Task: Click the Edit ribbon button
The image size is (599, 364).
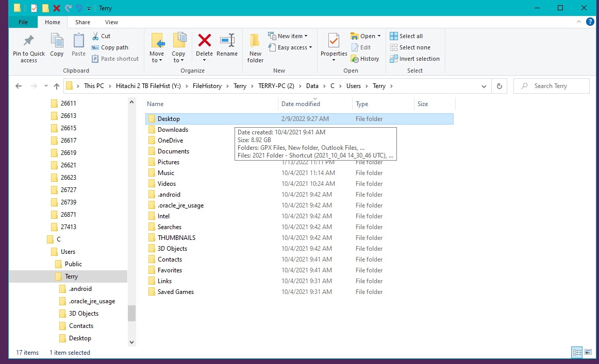Action: click(x=361, y=47)
